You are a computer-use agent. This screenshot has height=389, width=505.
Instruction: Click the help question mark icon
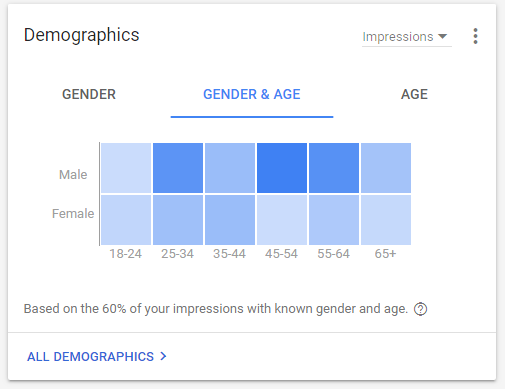pyautogui.click(x=420, y=309)
